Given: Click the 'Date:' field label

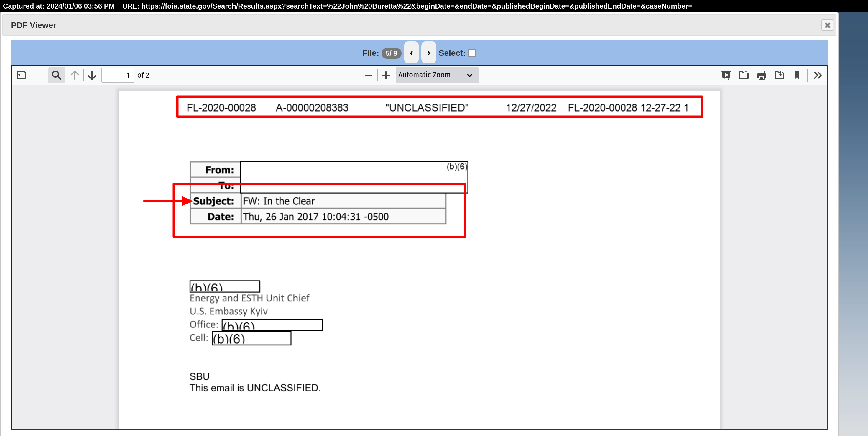Looking at the screenshot, I should (220, 217).
